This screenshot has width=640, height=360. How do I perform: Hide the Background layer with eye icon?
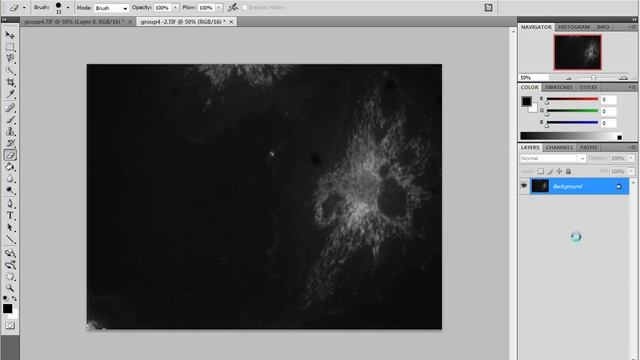click(x=524, y=186)
